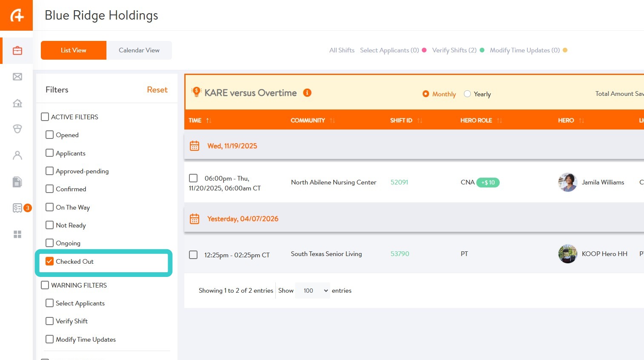644x360 pixels.
Task: Open the entries-per-page dropdown showing 100
Action: [313, 291]
